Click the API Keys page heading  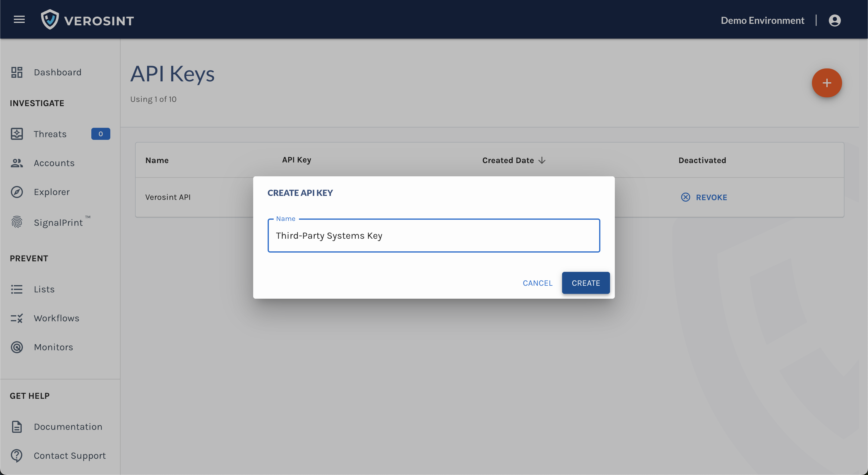(172, 74)
